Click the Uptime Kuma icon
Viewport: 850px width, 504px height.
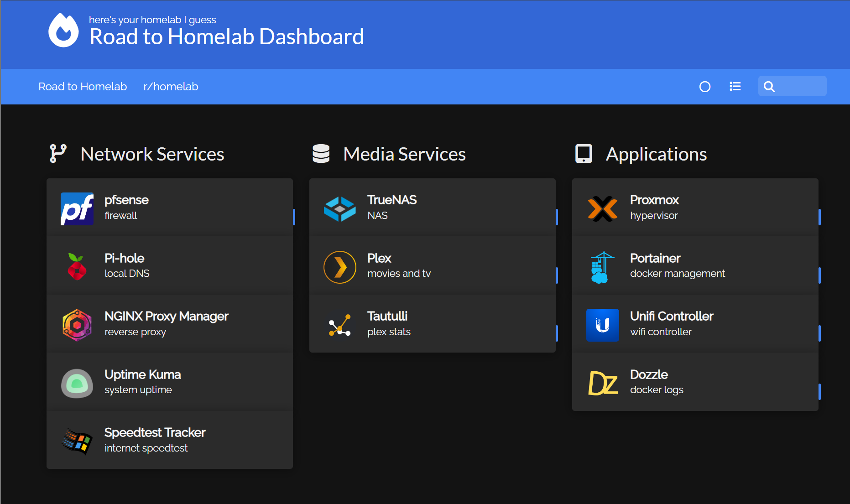pos(77,383)
